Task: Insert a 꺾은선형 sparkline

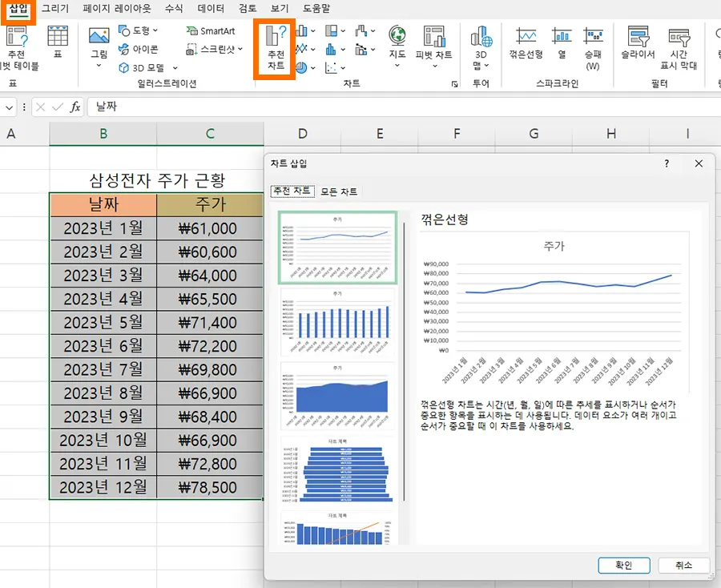Action: [526, 36]
